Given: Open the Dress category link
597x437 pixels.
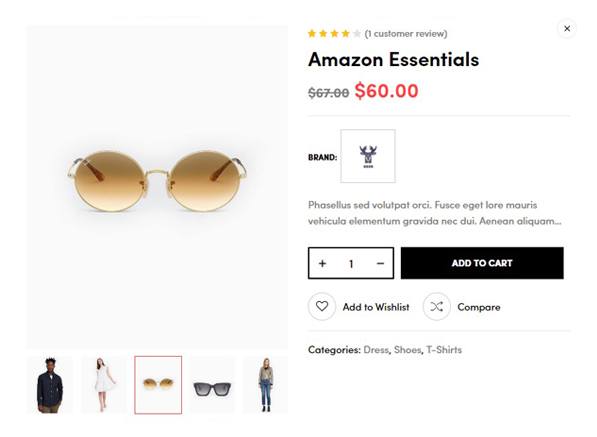Looking at the screenshot, I should click(376, 350).
